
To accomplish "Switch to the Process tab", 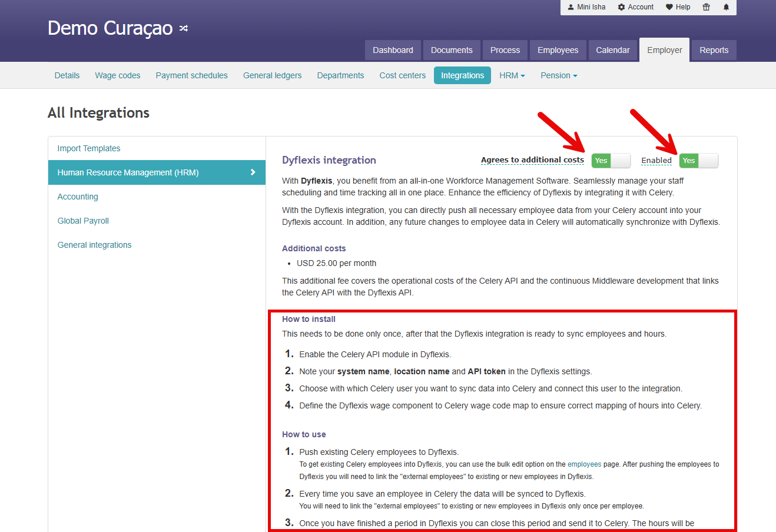I will click(x=505, y=50).
